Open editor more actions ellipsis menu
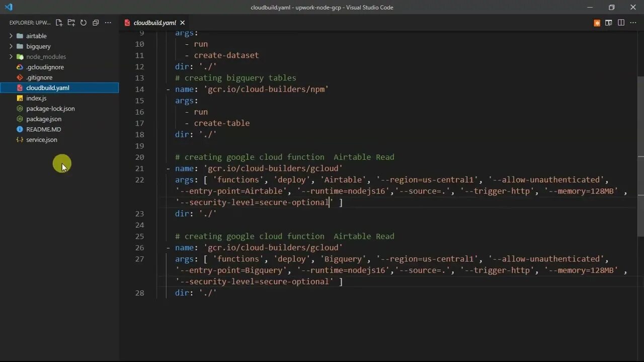This screenshot has height=362, width=644. [x=633, y=23]
